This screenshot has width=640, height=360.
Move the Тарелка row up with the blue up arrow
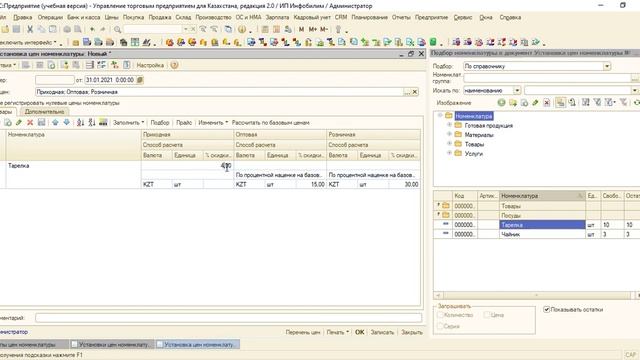(x=55, y=122)
